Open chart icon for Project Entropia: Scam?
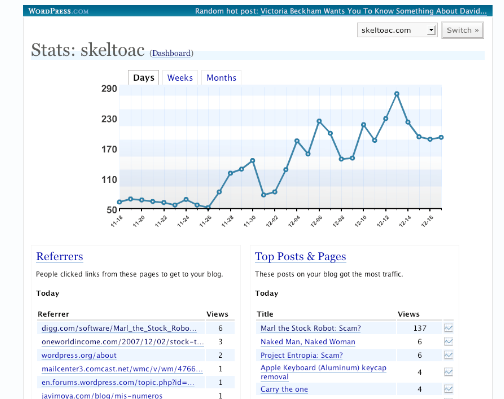 coord(448,355)
